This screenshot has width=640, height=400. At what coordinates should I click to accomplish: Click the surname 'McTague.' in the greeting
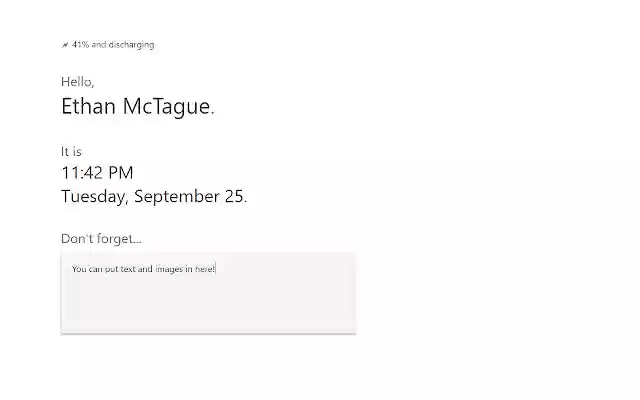169,107
